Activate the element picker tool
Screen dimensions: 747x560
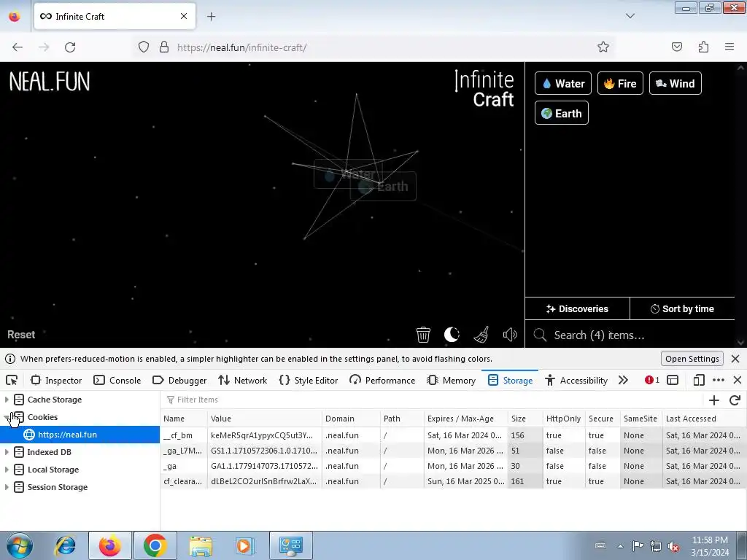coord(12,380)
